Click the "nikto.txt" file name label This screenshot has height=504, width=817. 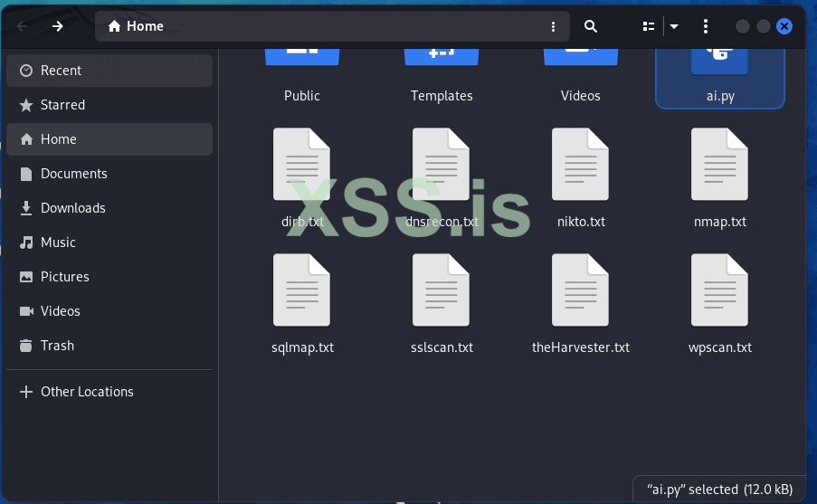pos(581,222)
